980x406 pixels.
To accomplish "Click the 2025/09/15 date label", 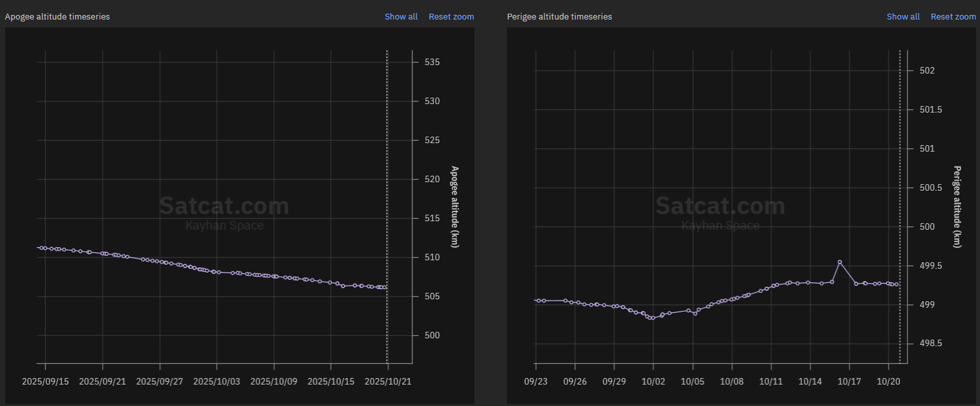I will point(45,381).
